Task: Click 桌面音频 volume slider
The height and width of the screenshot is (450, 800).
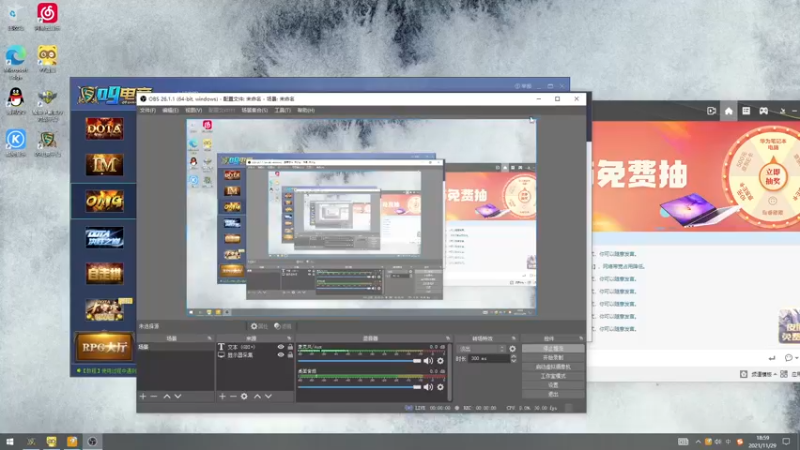Action: (x=360, y=387)
